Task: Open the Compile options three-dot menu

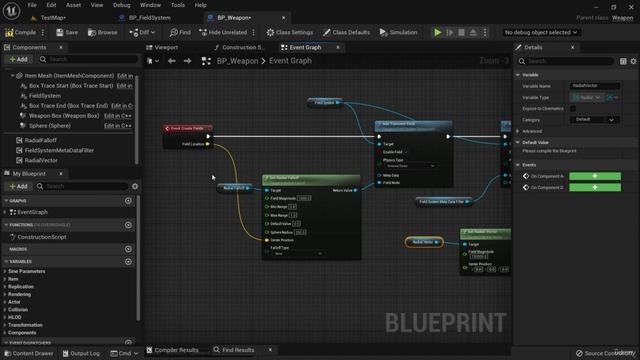Action: click(43, 32)
